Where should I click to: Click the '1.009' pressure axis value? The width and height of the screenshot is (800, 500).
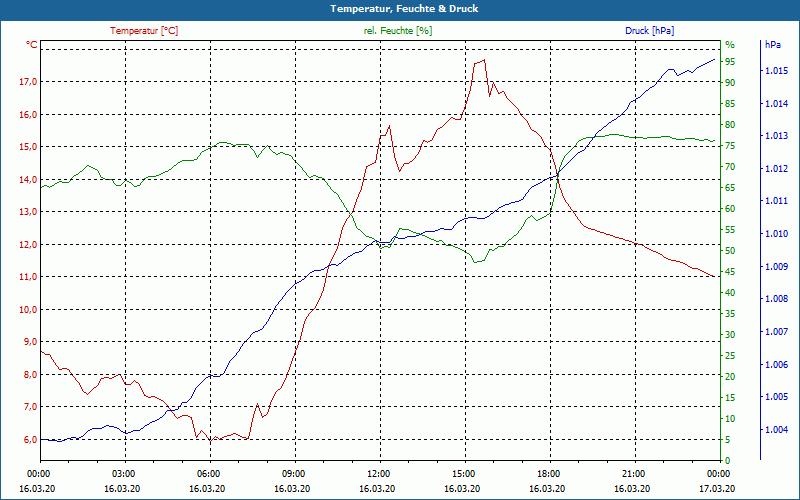[777, 266]
